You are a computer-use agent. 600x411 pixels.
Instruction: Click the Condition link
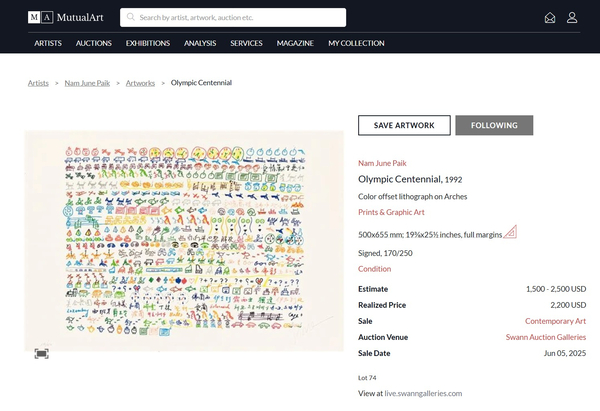tap(374, 269)
